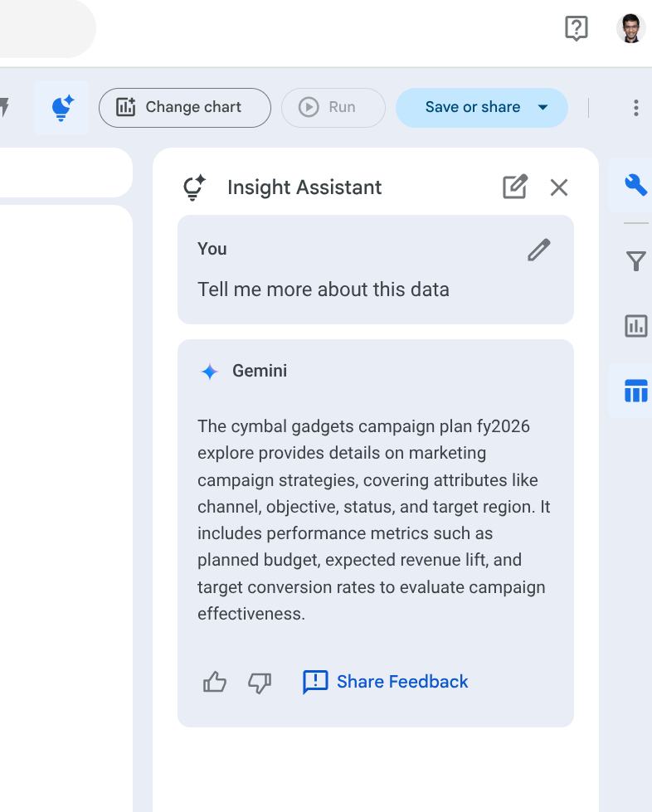Close the Insight Assistant panel
The image size is (652, 812).
[558, 187]
